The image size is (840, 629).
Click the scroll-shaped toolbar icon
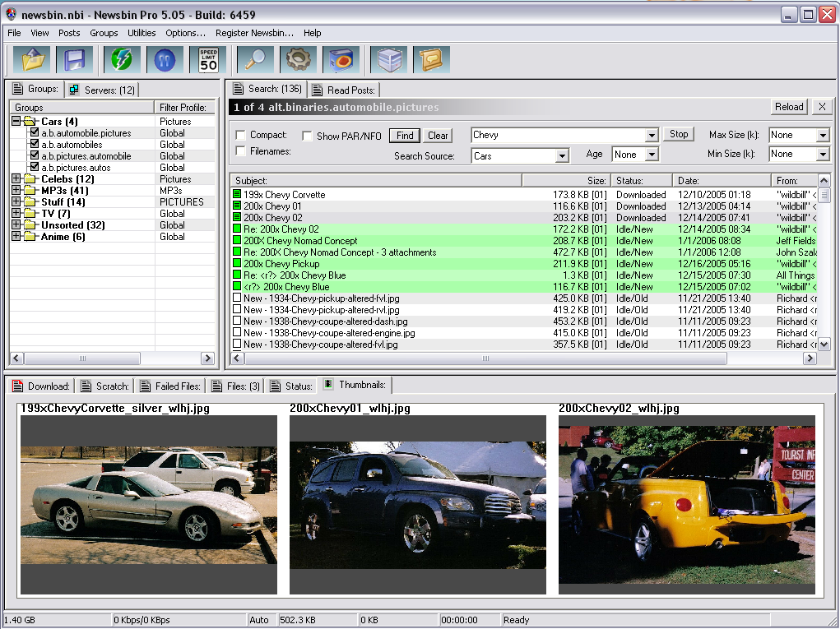[x=431, y=60]
